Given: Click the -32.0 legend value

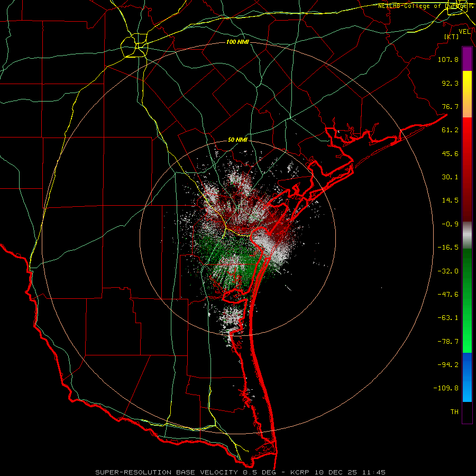Looking at the screenshot, I should pyautogui.click(x=448, y=271).
